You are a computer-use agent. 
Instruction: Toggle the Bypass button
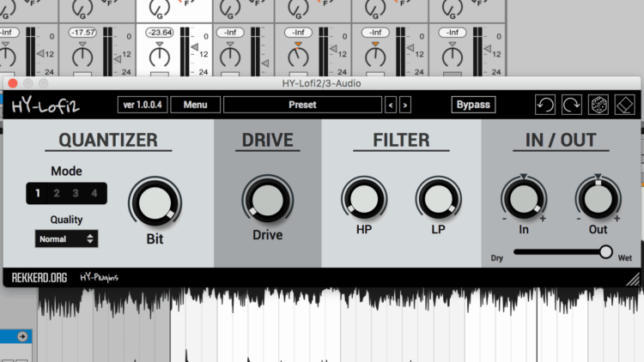(473, 105)
